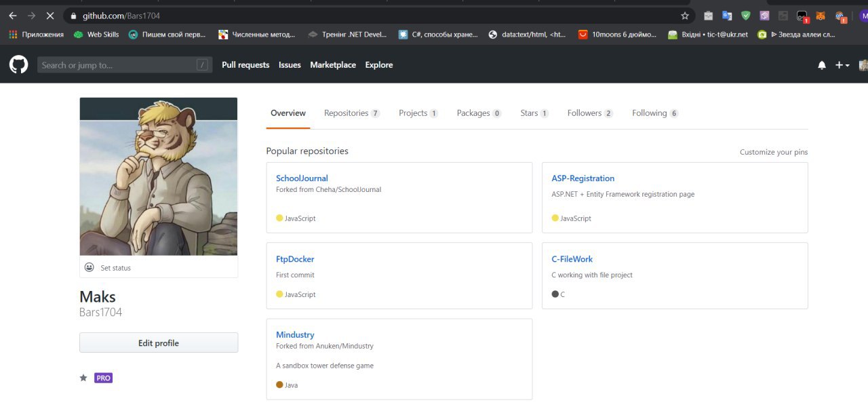Click the browser back arrow
The image size is (868, 411).
point(12,15)
